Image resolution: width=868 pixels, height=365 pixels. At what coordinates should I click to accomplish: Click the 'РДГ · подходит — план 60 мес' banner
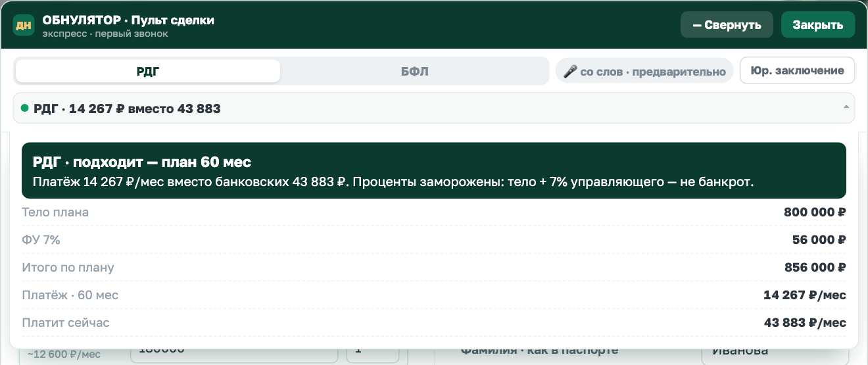click(x=434, y=170)
